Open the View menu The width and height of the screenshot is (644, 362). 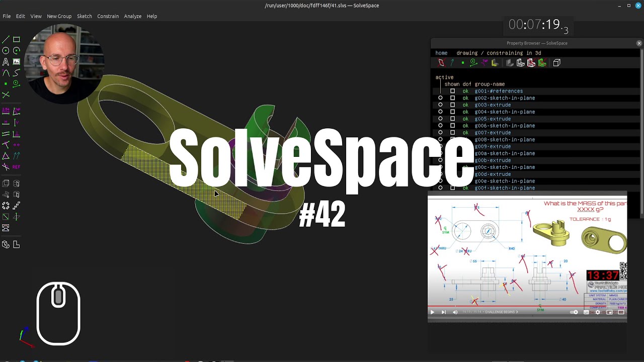pyautogui.click(x=36, y=16)
